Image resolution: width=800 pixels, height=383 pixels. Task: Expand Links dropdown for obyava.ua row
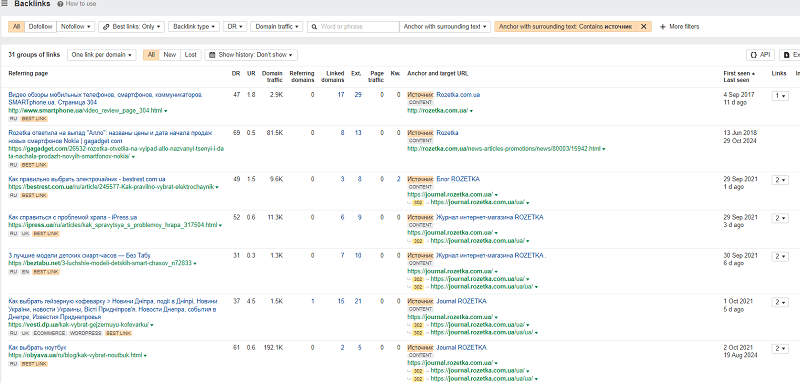pyautogui.click(x=780, y=348)
